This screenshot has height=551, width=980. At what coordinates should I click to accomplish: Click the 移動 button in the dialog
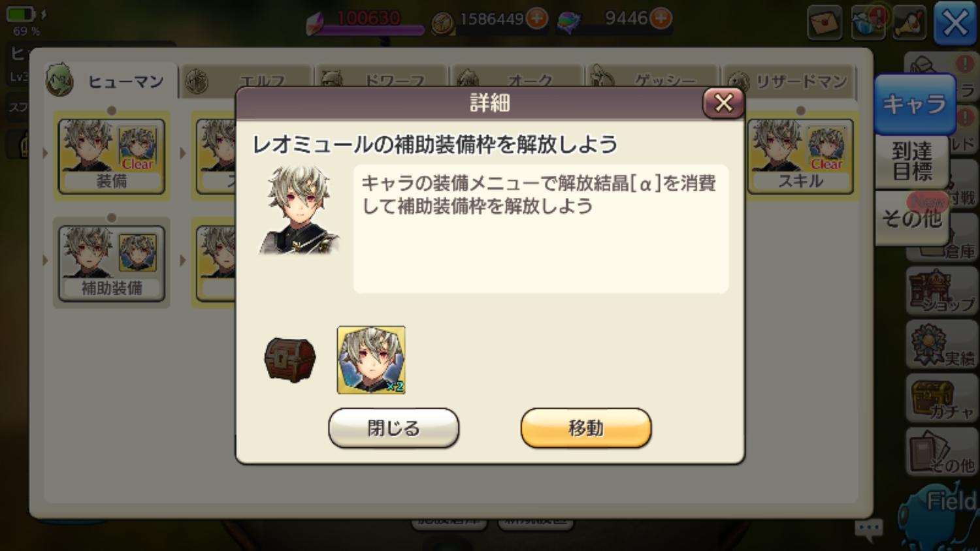[585, 428]
